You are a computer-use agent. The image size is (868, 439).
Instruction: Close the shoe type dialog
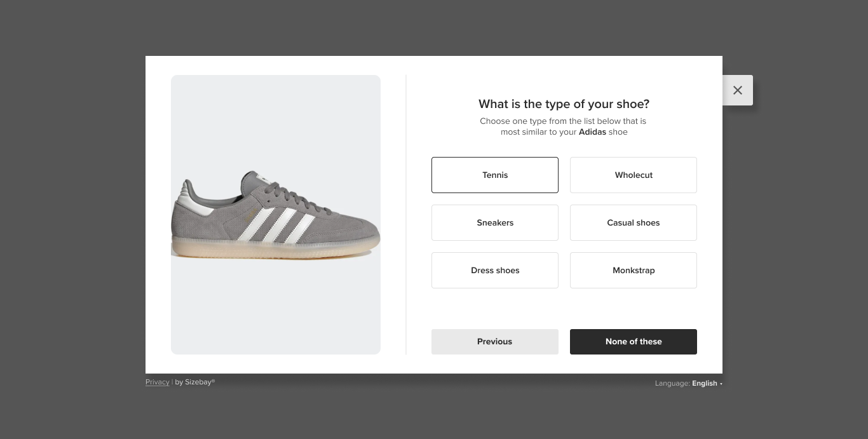pos(737,90)
